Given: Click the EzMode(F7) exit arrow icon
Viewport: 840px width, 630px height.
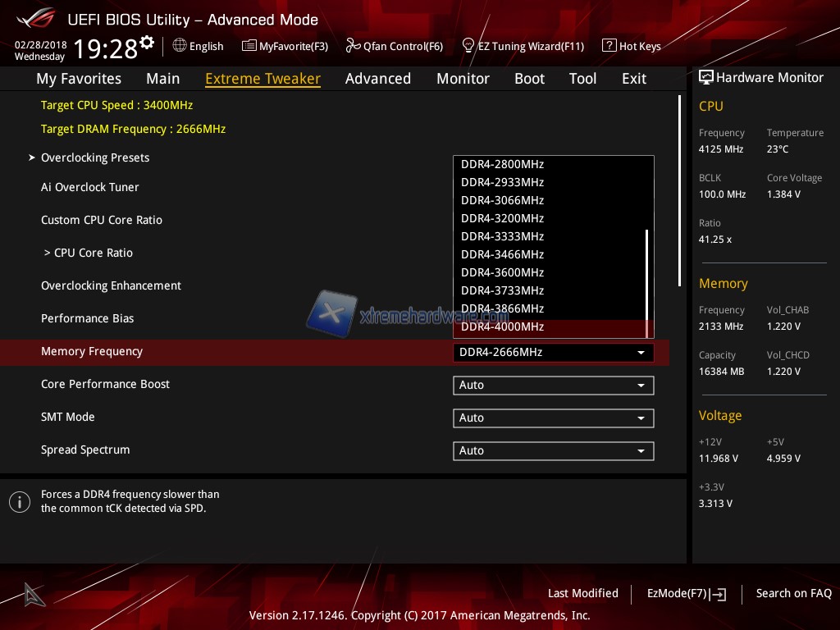Looking at the screenshot, I should (x=719, y=594).
